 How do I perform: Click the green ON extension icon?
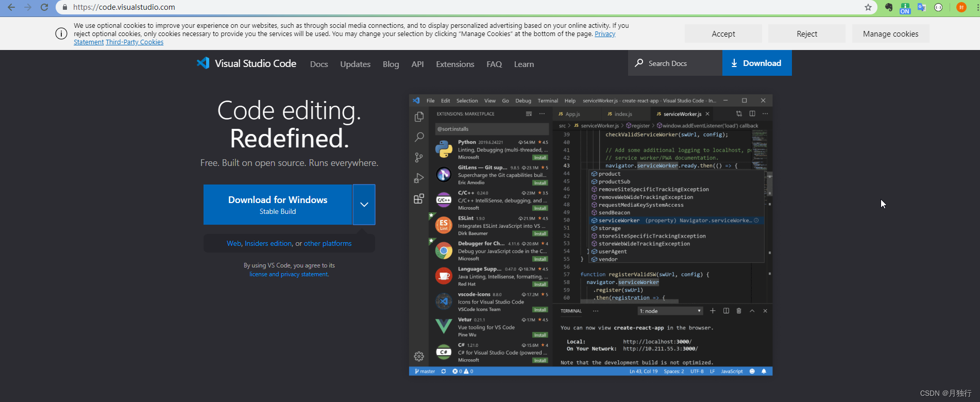pyautogui.click(x=905, y=8)
